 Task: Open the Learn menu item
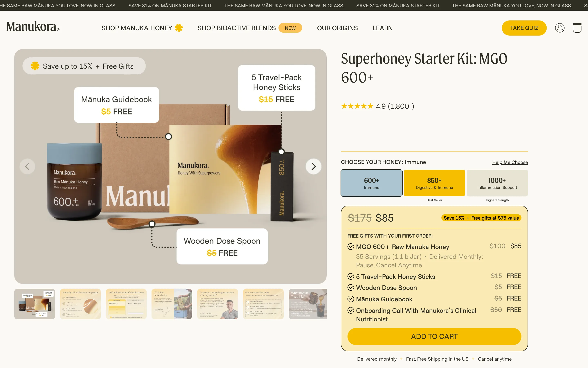coord(382,28)
